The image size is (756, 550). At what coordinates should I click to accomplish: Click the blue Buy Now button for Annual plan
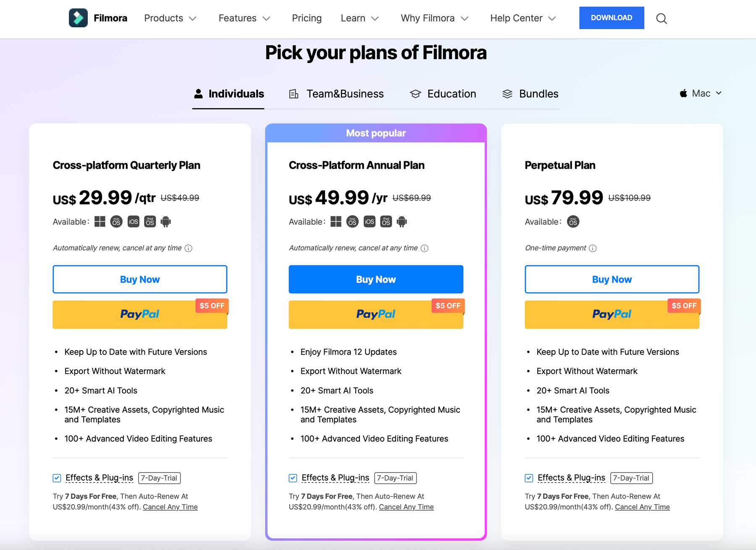tap(376, 279)
